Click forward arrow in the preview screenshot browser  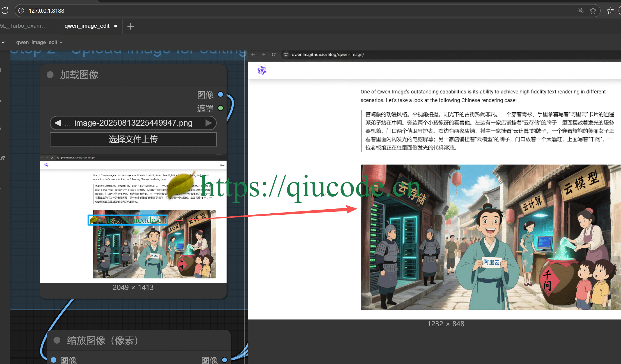(263, 55)
